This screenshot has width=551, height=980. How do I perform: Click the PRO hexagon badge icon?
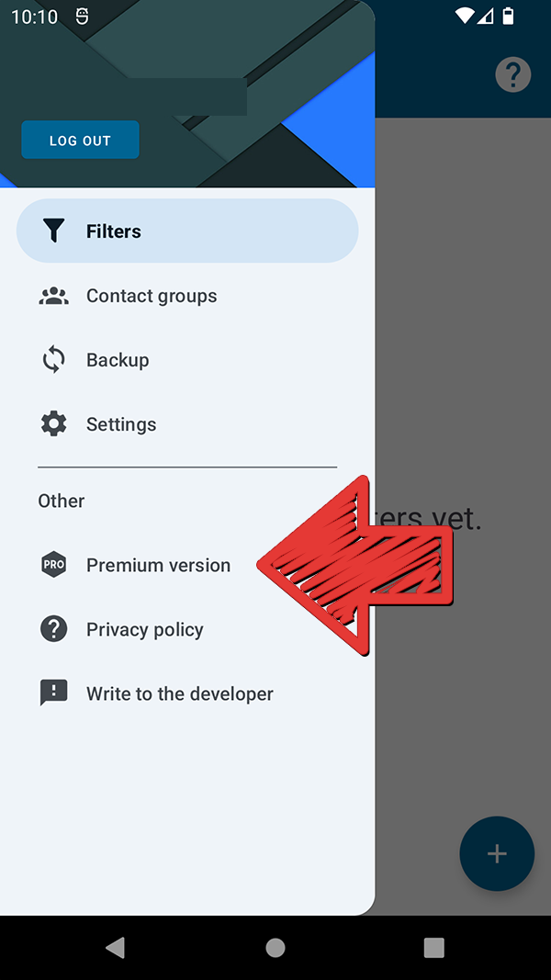[54, 565]
